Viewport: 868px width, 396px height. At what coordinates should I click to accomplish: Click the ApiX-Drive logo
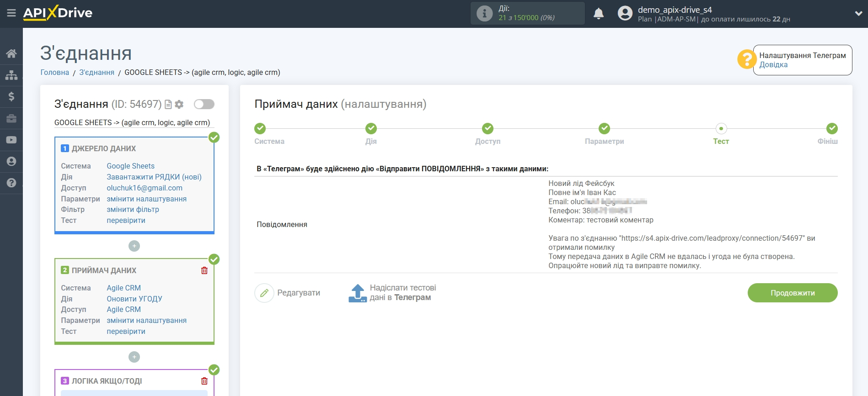coord(58,13)
